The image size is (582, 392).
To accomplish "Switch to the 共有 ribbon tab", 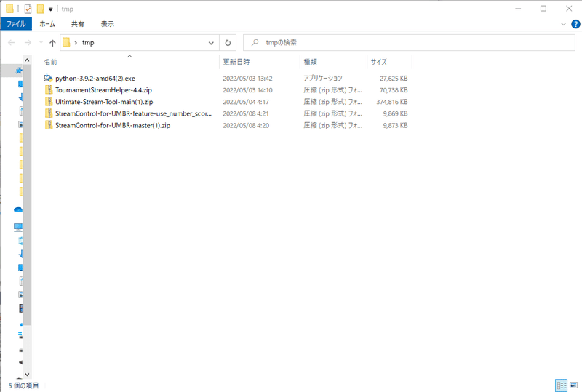I will [78, 24].
